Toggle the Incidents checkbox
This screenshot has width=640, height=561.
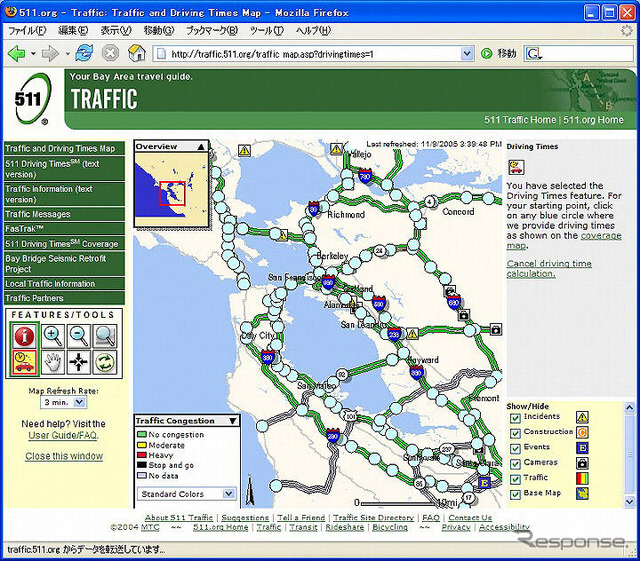[515, 418]
